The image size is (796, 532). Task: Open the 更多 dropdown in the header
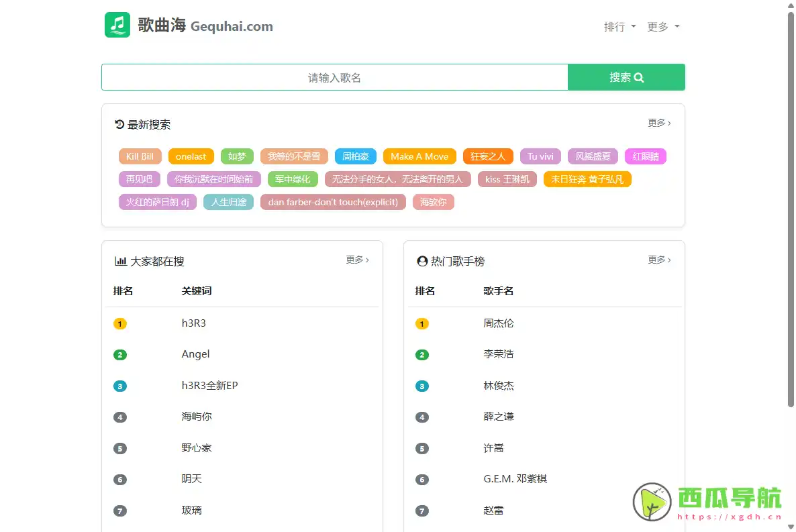(x=663, y=26)
